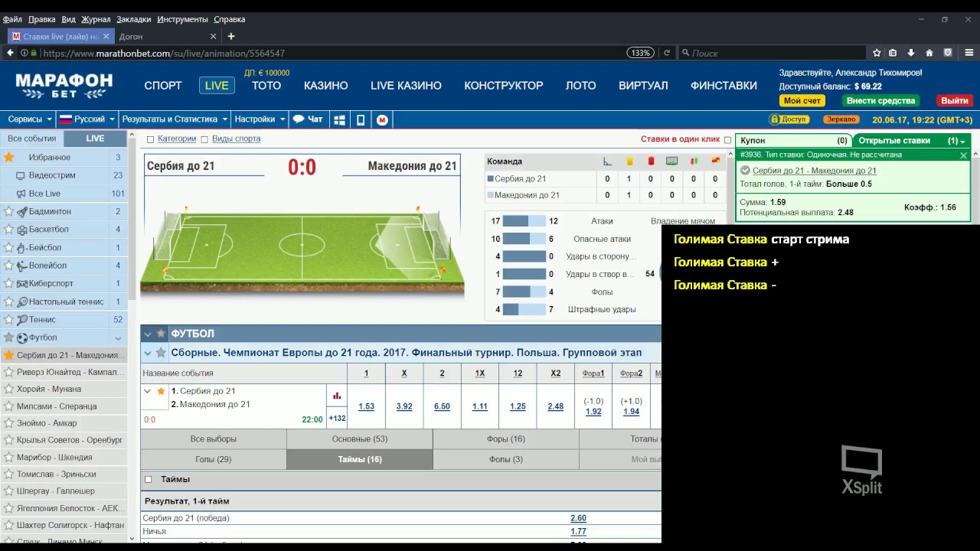Click the МАРАФОН БЕТ logo
The height and width of the screenshot is (551, 980).
pyautogui.click(x=64, y=86)
